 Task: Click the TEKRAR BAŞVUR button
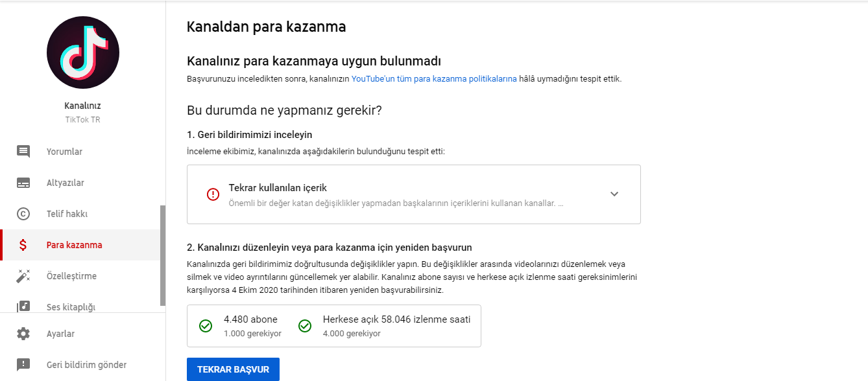tap(233, 369)
